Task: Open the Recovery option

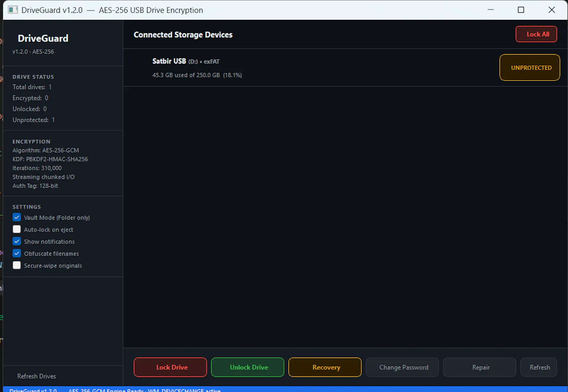Action: (325, 367)
